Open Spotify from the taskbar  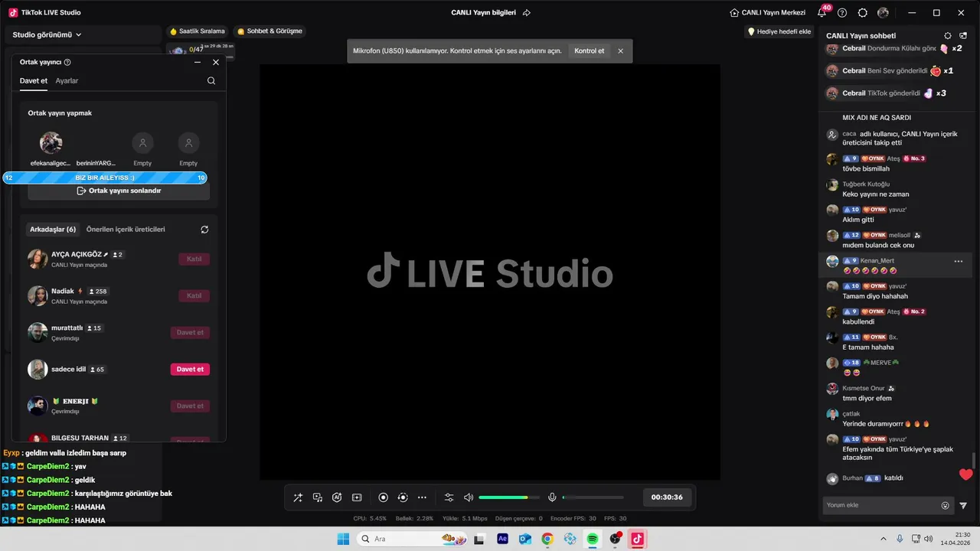(x=593, y=539)
